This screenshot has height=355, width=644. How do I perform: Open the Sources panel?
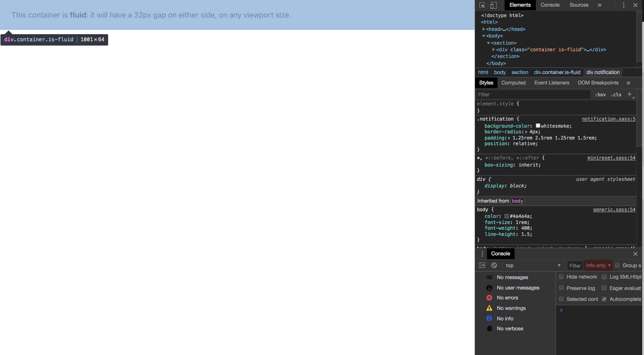tap(579, 5)
